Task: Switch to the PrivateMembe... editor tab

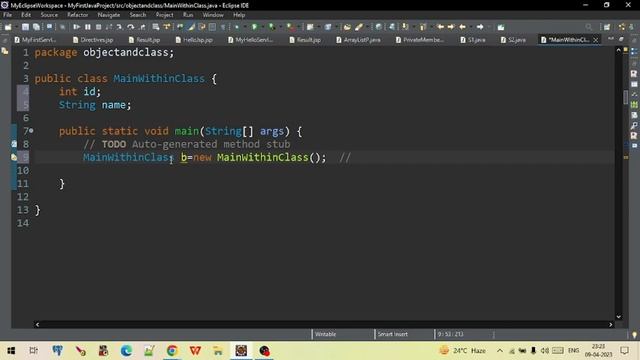Action: 420,40
